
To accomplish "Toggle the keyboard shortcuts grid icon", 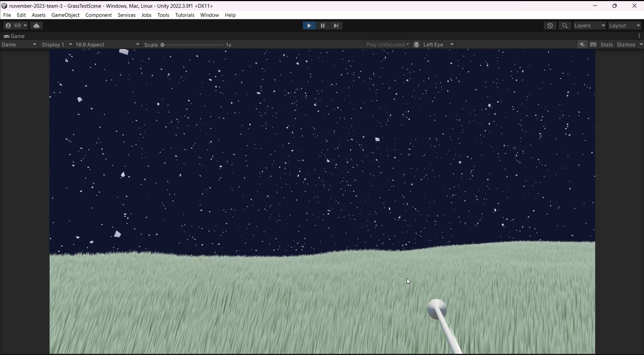I will click(x=593, y=44).
